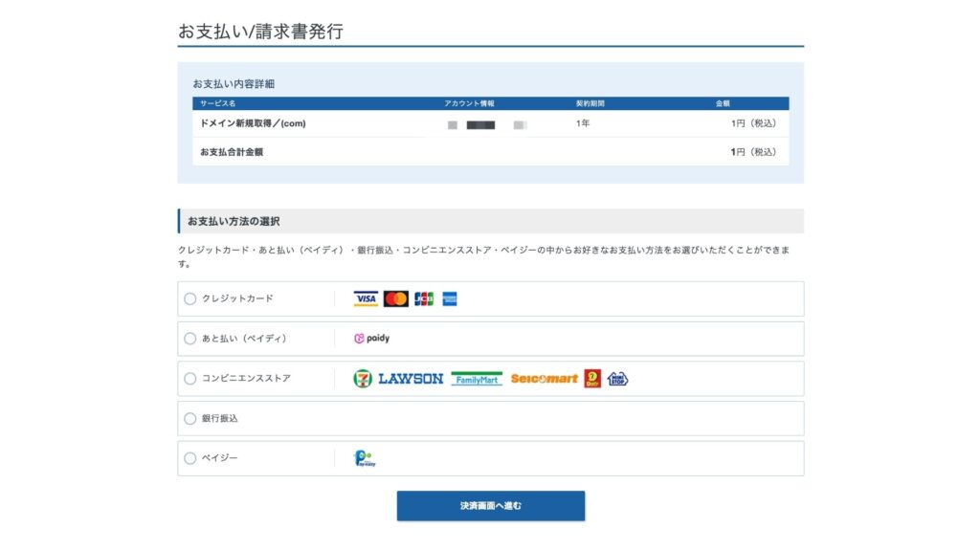Click the 1年 contract period cell
980x551 pixels.
[x=583, y=123]
